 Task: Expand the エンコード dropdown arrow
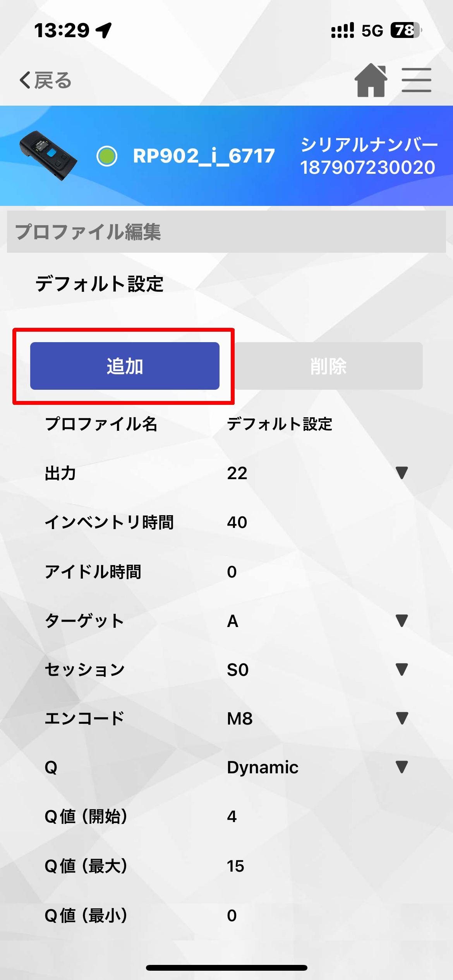(x=402, y=718)
